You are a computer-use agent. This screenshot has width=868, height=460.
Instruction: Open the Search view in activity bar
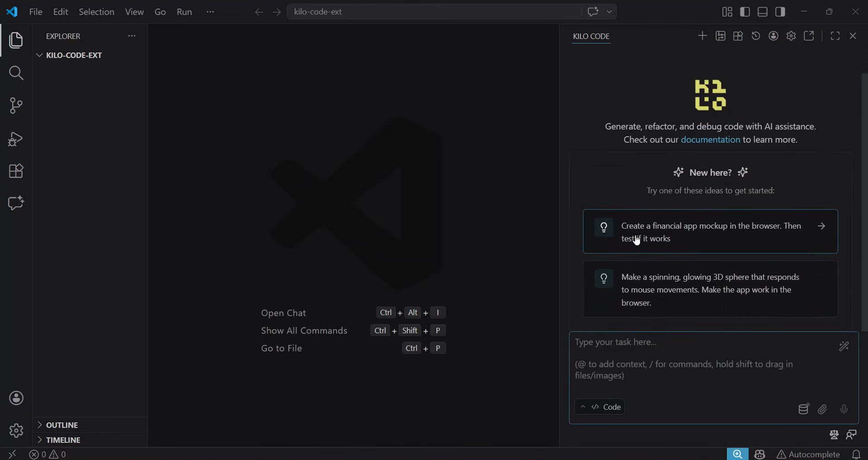[16, 73]
